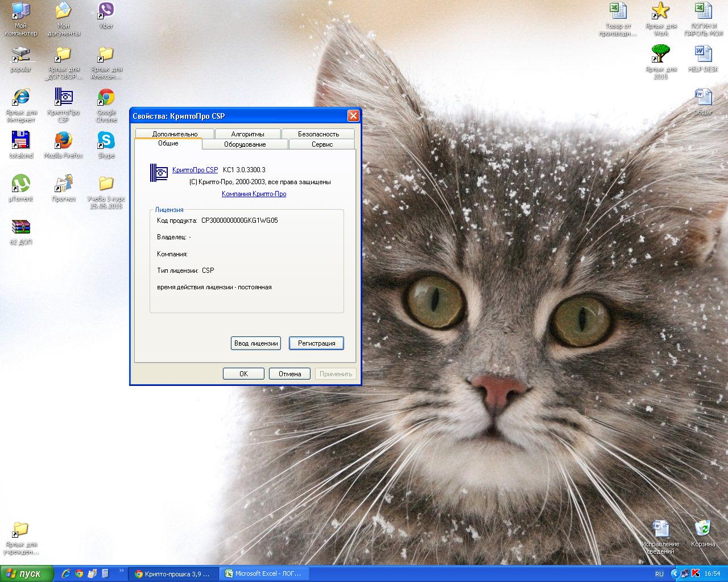Launch Google Chrome from desktop icon
728x582 pixels.
(x=106, y=98)
